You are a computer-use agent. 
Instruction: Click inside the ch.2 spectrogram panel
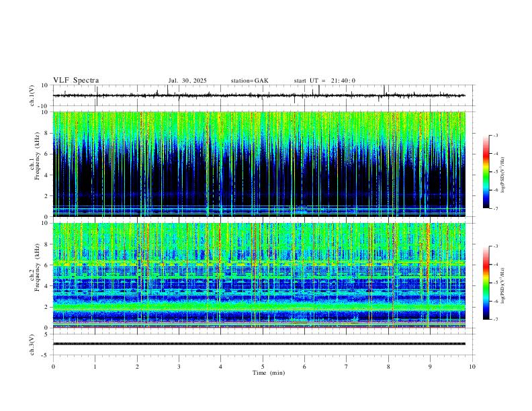coord(259,275)
